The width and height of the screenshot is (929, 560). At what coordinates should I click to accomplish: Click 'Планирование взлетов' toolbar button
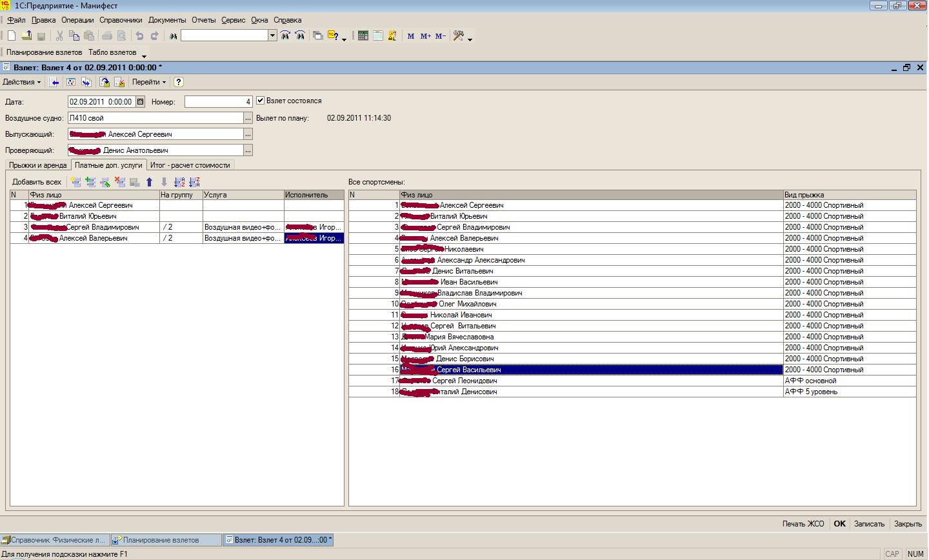coord(45,52)
